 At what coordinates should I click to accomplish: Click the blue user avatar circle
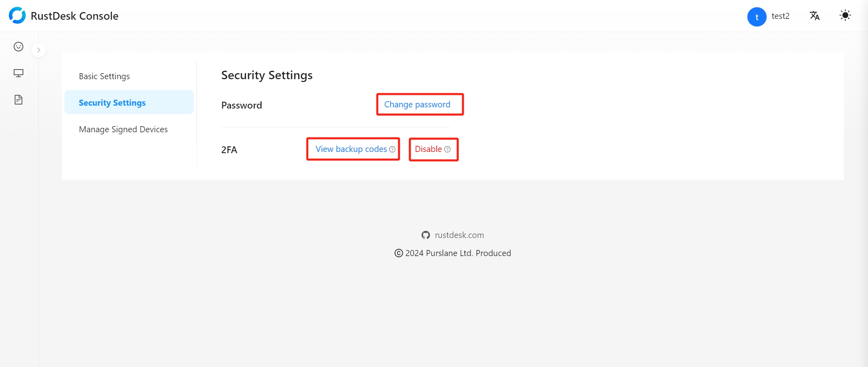tap(757, 16)
